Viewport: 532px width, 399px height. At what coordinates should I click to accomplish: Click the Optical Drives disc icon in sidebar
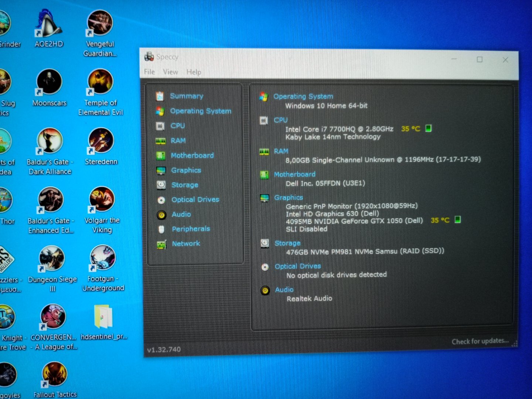(x=161, y=200)
